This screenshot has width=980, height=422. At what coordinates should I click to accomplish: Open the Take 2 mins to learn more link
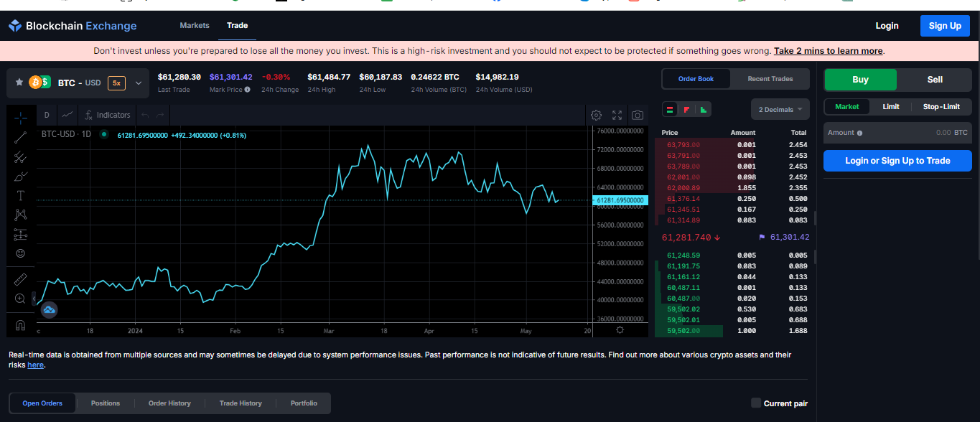[828, 50]
